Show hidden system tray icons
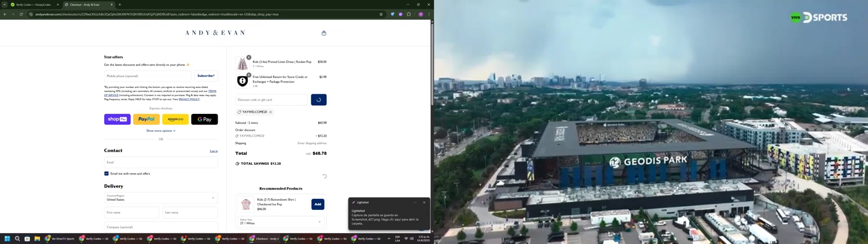Screen dimensions: 868x244 [x=389, y=239]
